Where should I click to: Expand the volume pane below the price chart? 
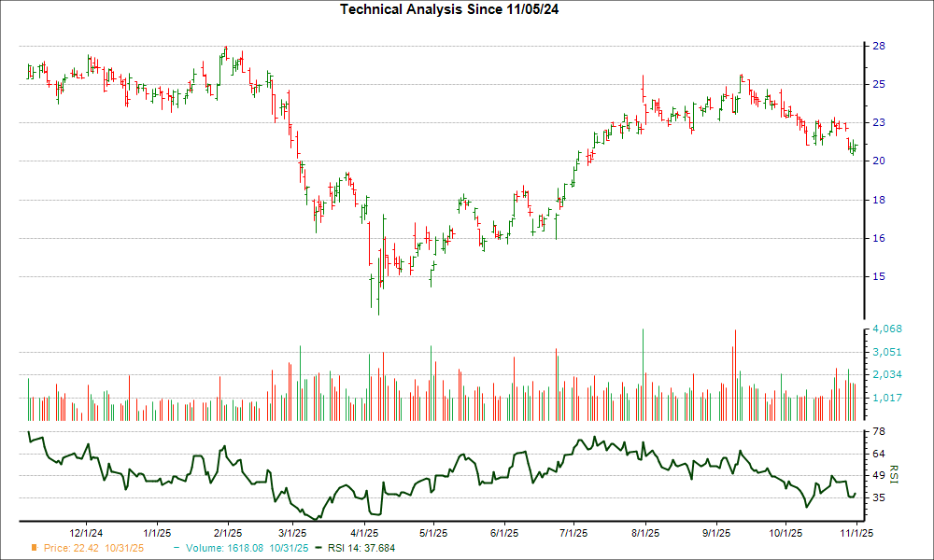click(x=439, y=373)
